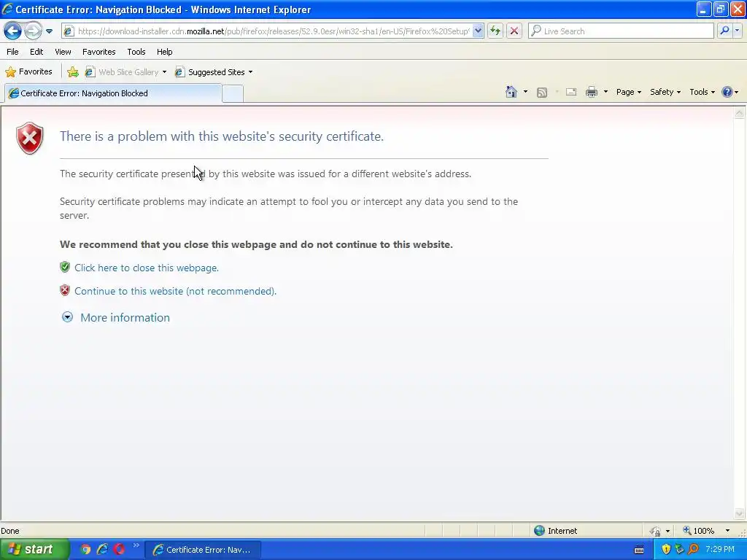This screenshot has width=747, height=560.
Task: Click the Read Mail icon
Action: point(571,92)
